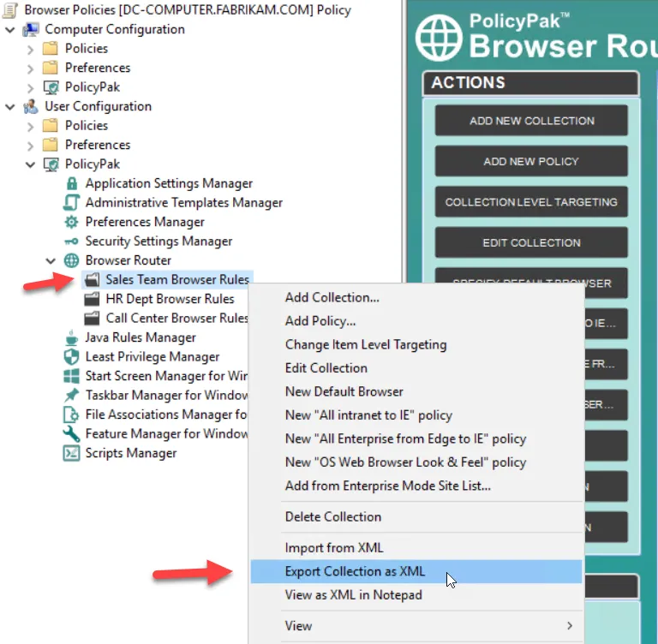Click EDIT COLLECTION button
658x644 pixels.
click(531, 243)
